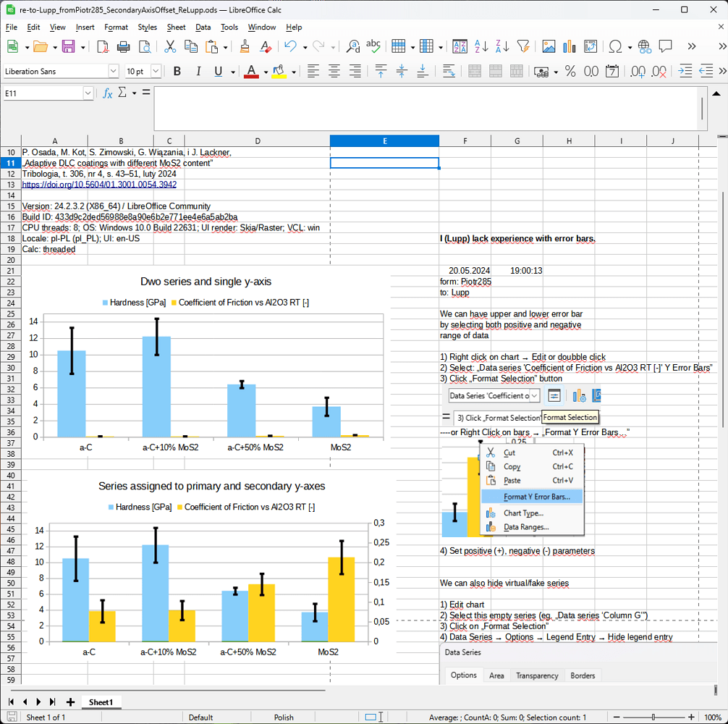Sort data ascending
Screen dimensions: 728x724
(480, 46)
